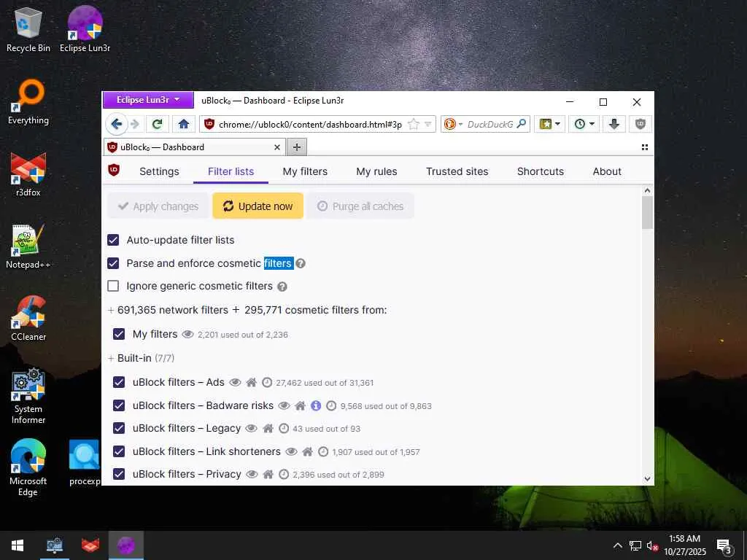
Task: Open System Informer desktop shortcut
Action: [x=28, y=396]
